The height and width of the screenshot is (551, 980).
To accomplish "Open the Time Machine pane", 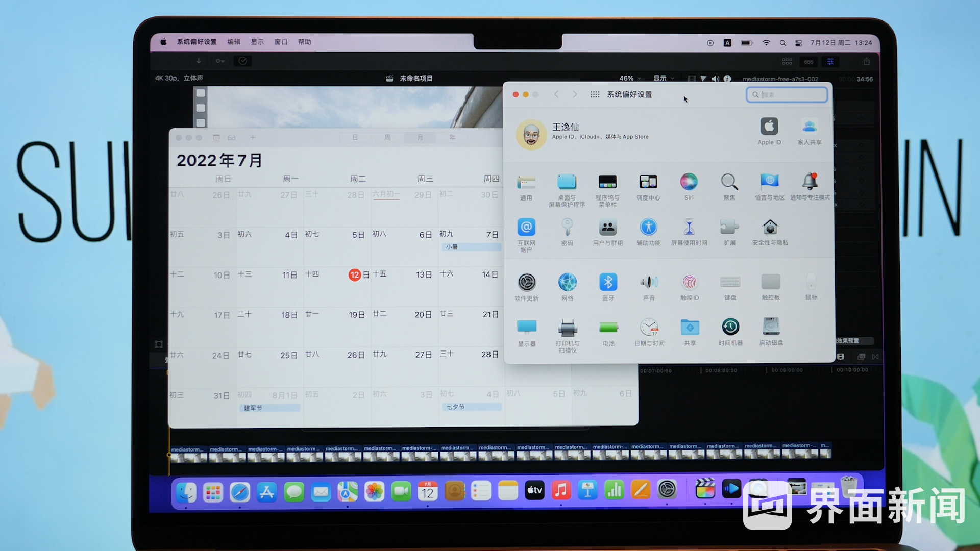I will pyautogui.click(x=730, y=327).
